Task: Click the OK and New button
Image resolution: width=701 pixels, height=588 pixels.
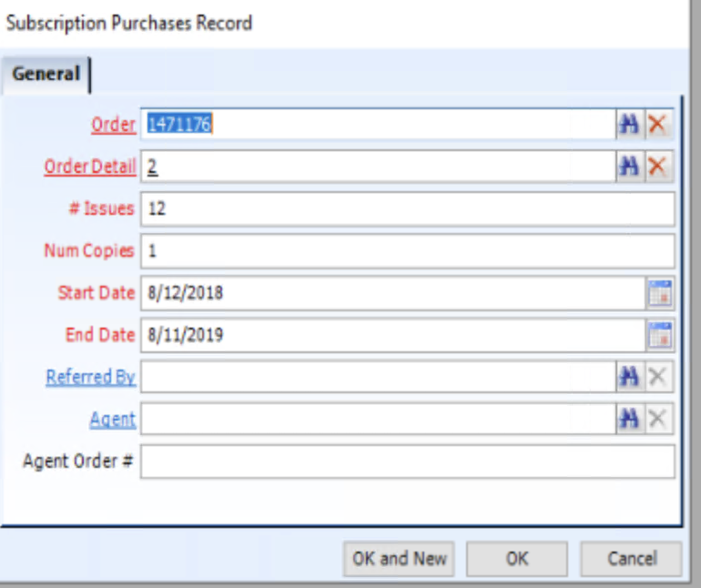Action: pos(400,559)
